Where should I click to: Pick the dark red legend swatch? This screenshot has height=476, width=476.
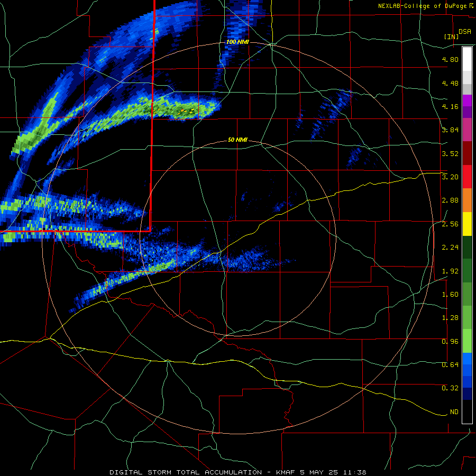pos(467,153)
